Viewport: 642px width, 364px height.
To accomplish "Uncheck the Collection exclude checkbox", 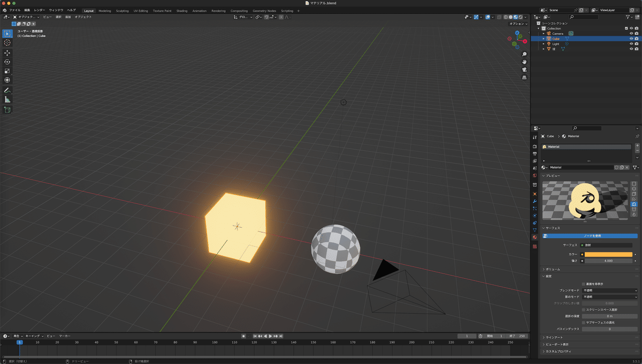I will [626, 28].
